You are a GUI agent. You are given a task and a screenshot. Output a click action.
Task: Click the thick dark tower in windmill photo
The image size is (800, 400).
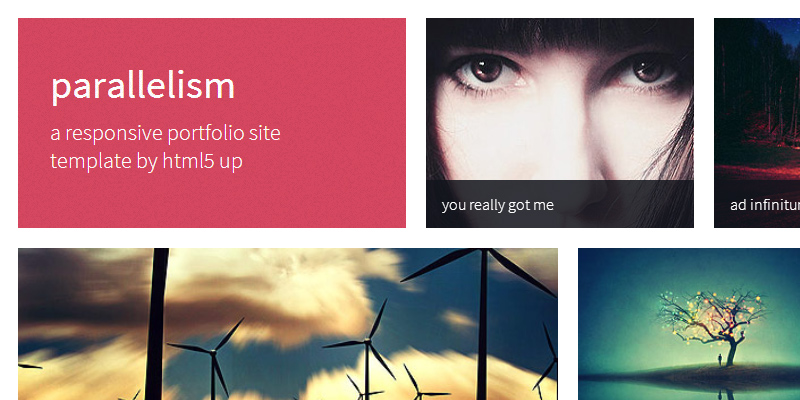click(x=156, y=324)
